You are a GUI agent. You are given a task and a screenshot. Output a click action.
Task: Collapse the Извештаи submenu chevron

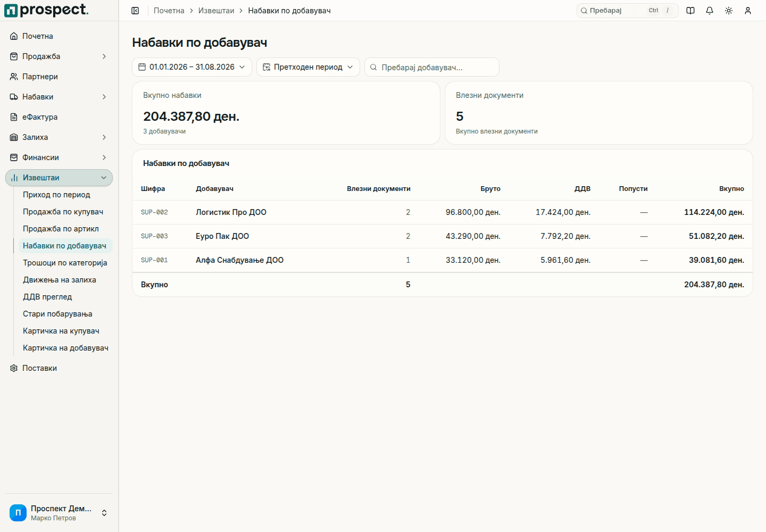104,178
